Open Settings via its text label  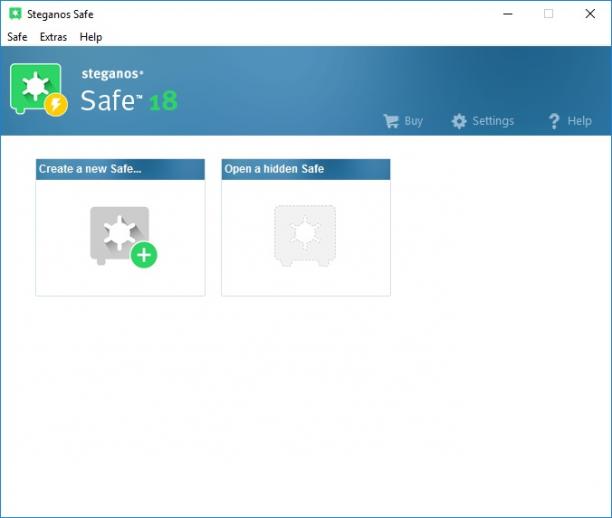(x=493, y=121)
